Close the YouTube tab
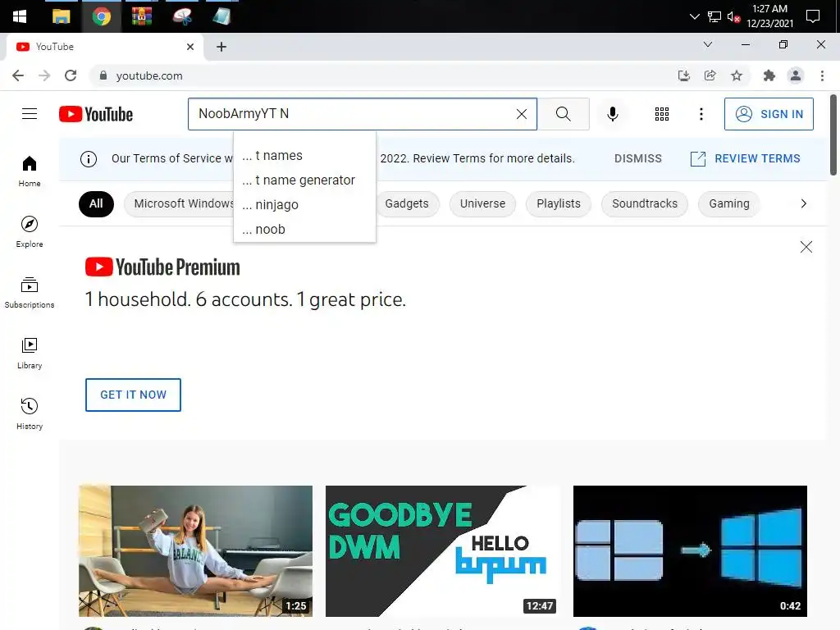 point(189,47)
